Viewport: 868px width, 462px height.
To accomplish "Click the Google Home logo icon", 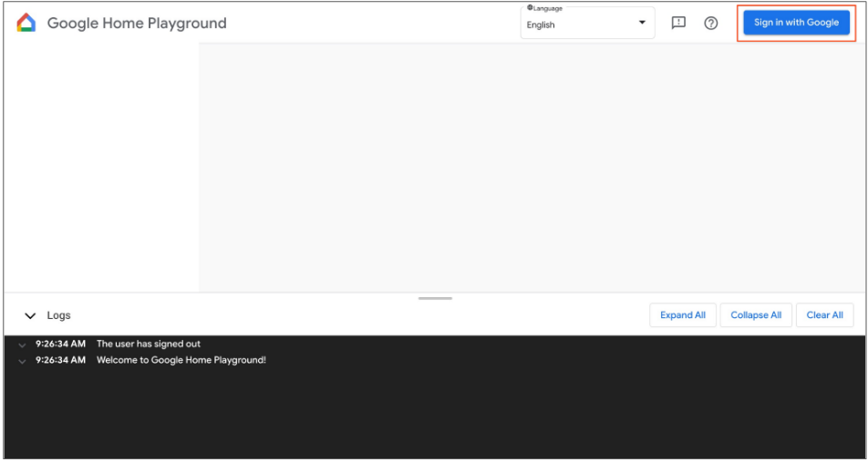I will pyautogui.click(x=26, y=23).
